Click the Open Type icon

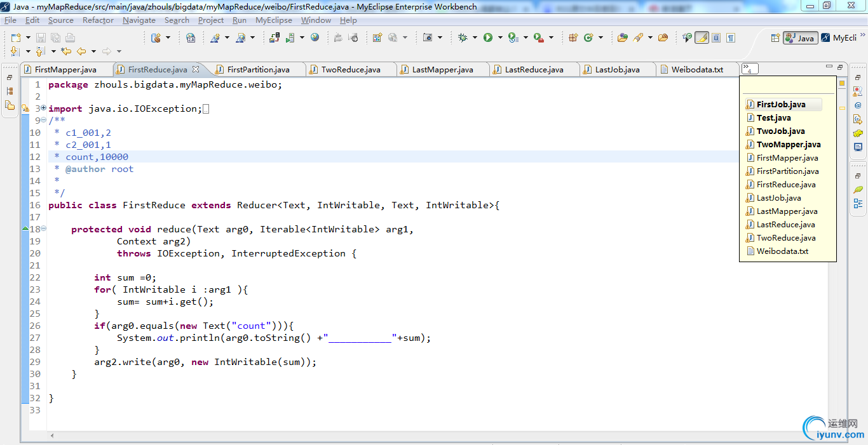coord(622,37)
